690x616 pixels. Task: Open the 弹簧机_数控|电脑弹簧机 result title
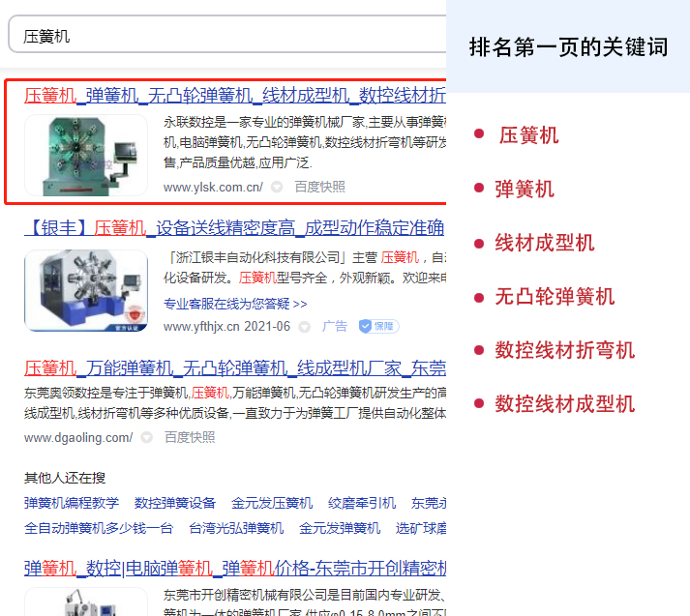(235, 568)
